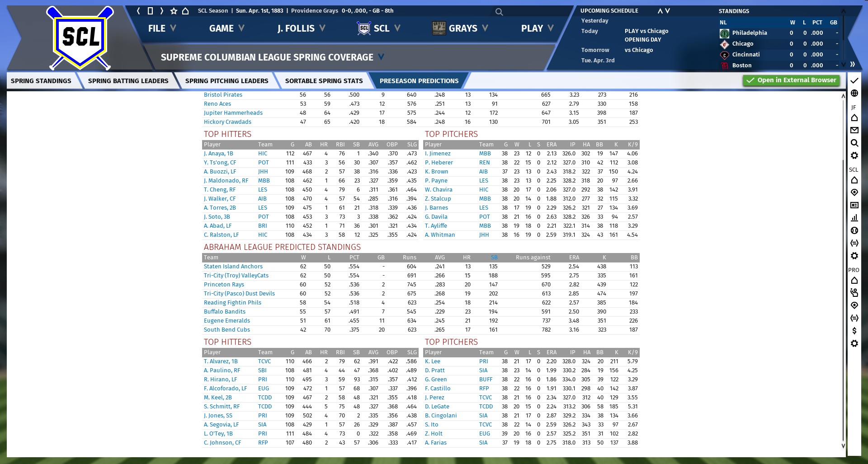Click the Open in External Browser button

point(791,80)
